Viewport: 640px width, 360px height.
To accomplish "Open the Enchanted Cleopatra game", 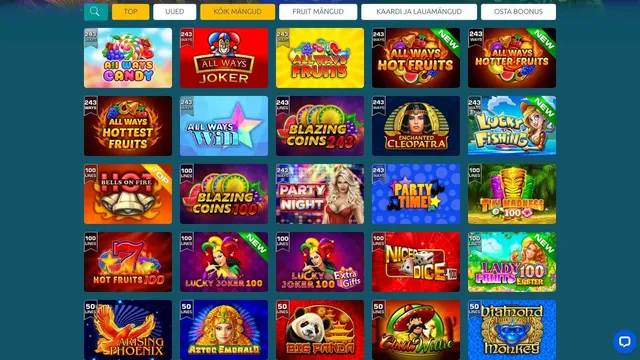I will [416, 126].
